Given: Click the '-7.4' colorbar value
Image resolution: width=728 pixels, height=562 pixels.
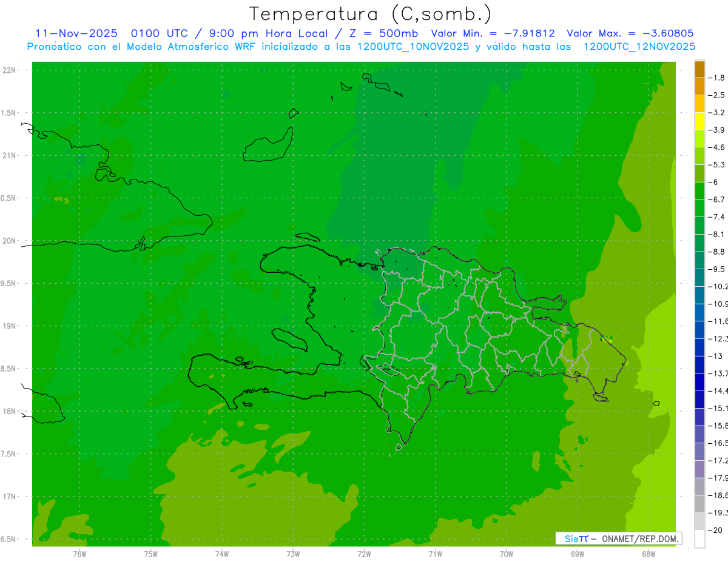Looking at the screenshot, I should tap(717, 216).
